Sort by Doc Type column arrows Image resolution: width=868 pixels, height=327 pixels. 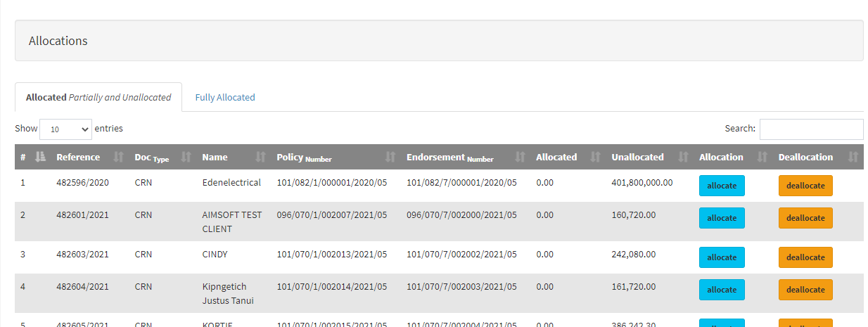click(x=186, y=157)
